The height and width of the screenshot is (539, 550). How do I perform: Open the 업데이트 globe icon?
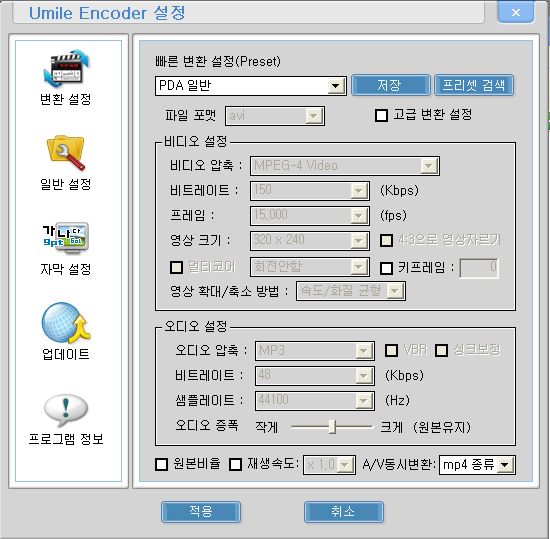pyautogui.click(x=66, y=323)
